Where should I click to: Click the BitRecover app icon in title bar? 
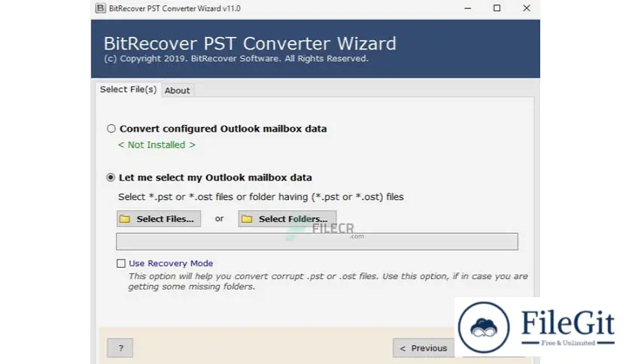click(x=100, y=8)
